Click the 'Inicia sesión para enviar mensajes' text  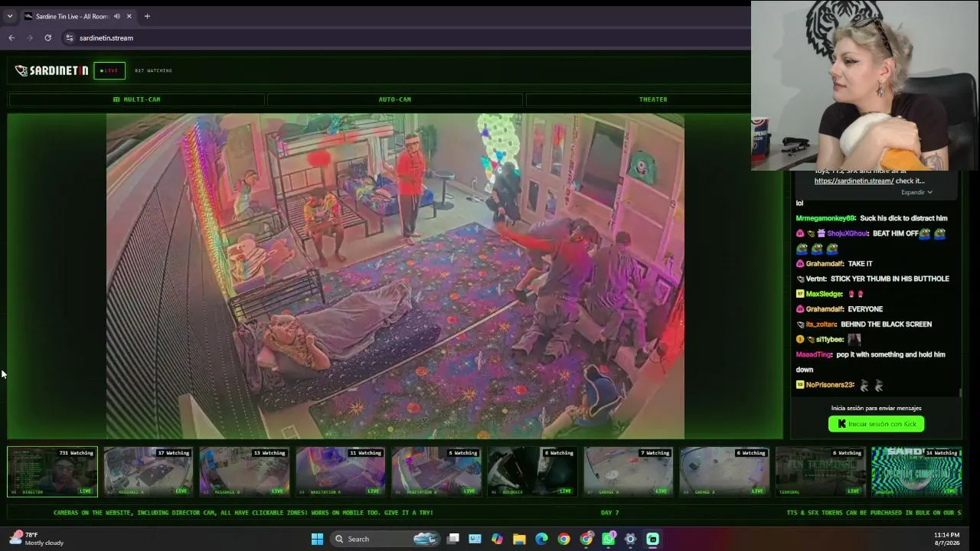[x=877, y=408]
